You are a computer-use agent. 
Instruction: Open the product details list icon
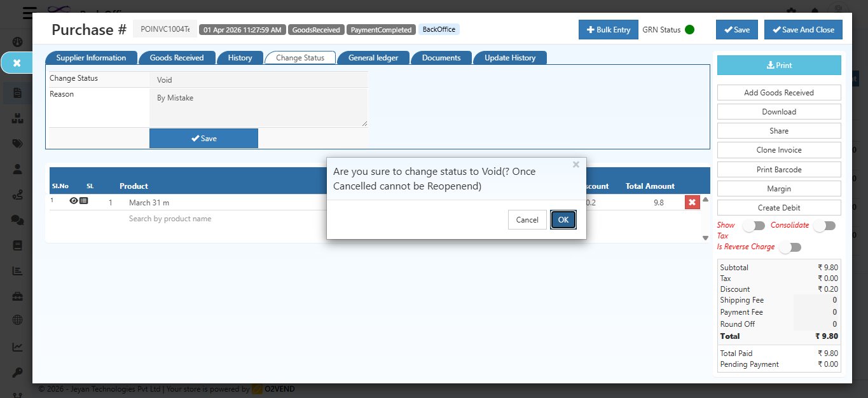pos(83,200)
